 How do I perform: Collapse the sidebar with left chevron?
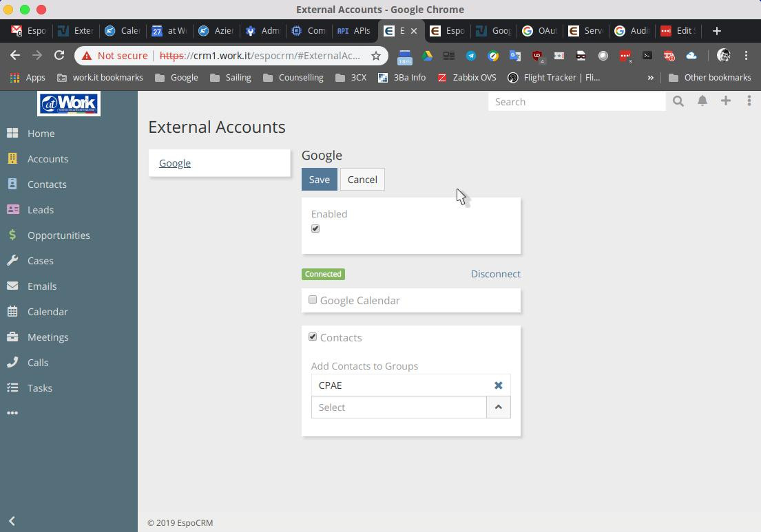[12, 521]
